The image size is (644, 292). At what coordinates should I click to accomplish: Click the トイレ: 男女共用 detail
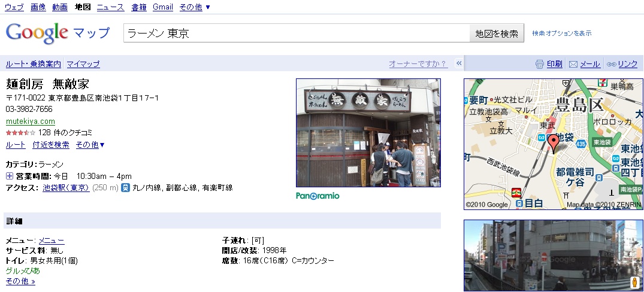click(x=41, y=261)
